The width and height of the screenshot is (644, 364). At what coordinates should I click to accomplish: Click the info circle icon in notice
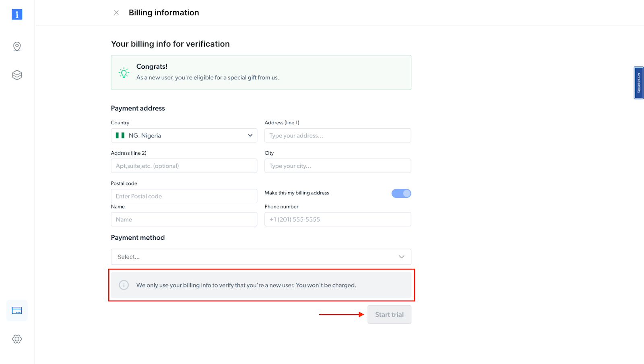[124, 285]
